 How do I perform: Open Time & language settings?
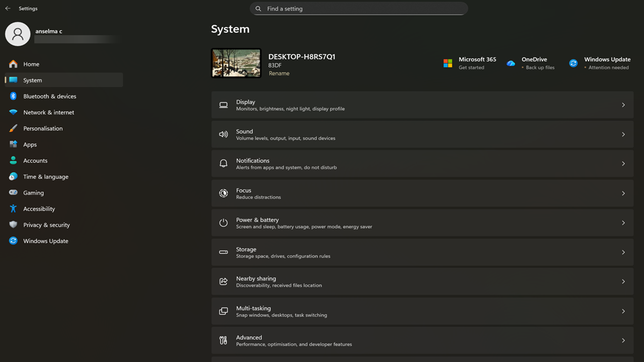[x=46, y=177]
